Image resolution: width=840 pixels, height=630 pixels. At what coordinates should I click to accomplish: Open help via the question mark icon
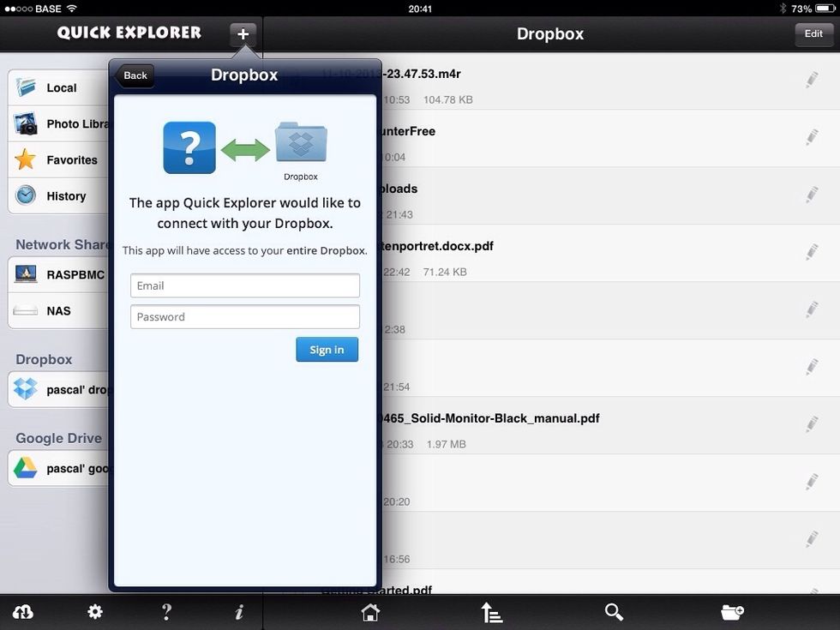pos(166,611)
